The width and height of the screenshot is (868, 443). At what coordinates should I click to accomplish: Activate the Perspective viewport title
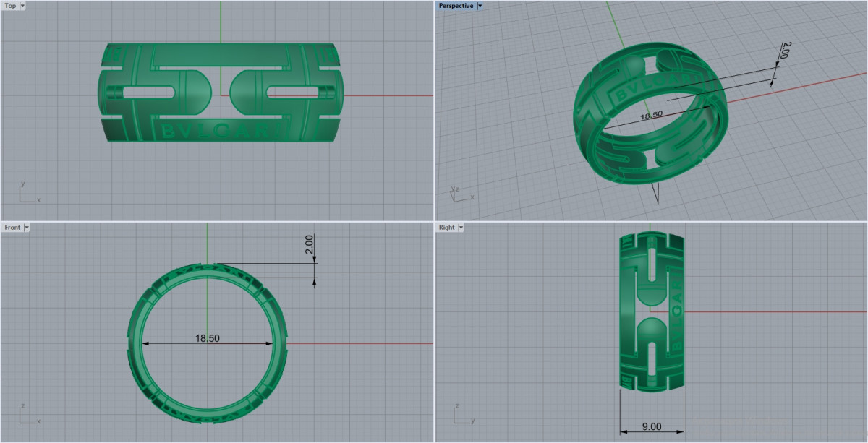[x=456, y=6]
